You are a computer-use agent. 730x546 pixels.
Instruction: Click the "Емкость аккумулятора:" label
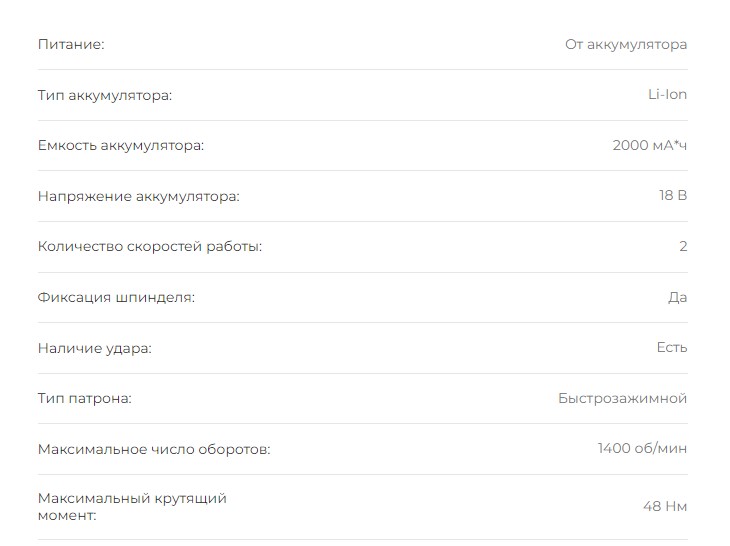pos(121,146)
